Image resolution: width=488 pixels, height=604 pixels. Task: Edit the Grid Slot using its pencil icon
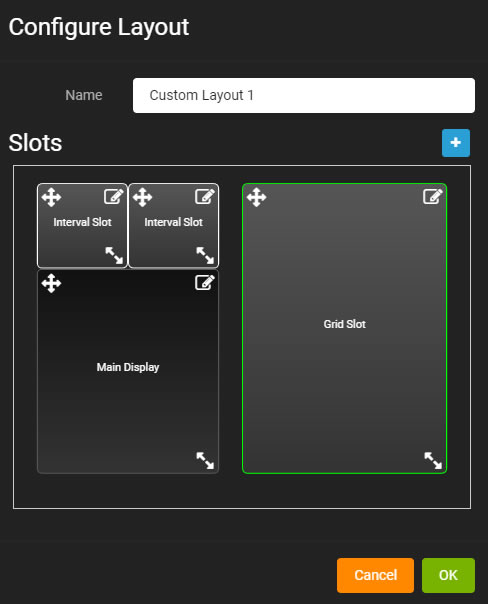[x=433, y=196]
